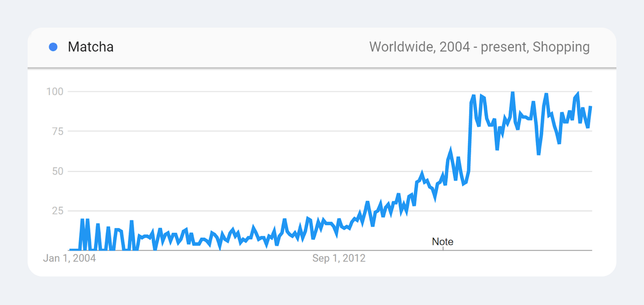Screen dimensions: 644x305
Task: Click the 50 horizontal gridline
Action: (276, 171)
